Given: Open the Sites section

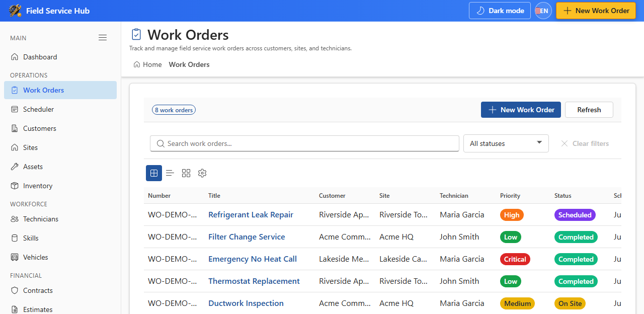Looking at the screenshot, I should coord(60,147).
